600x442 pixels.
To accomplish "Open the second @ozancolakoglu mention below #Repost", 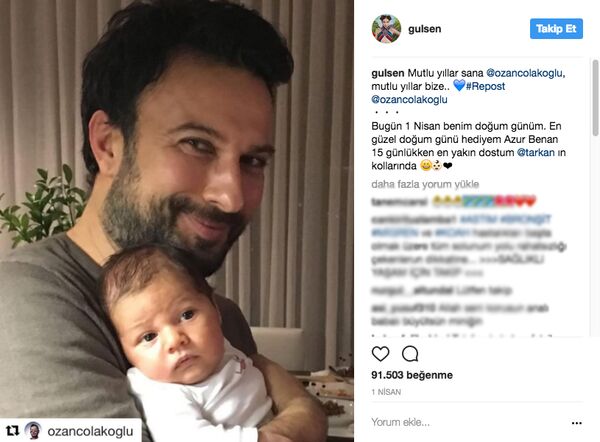I will (409, 99).
